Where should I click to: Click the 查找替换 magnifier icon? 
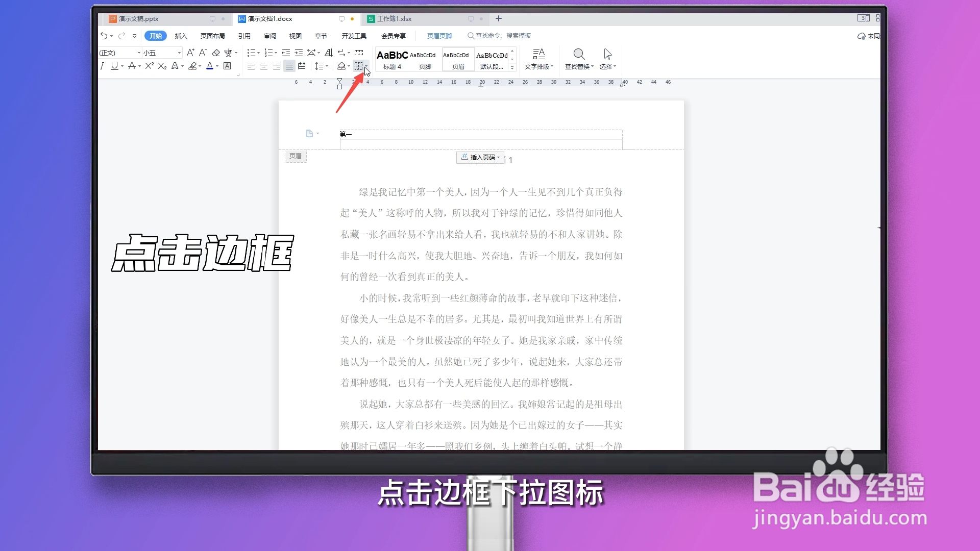(579, 54)
